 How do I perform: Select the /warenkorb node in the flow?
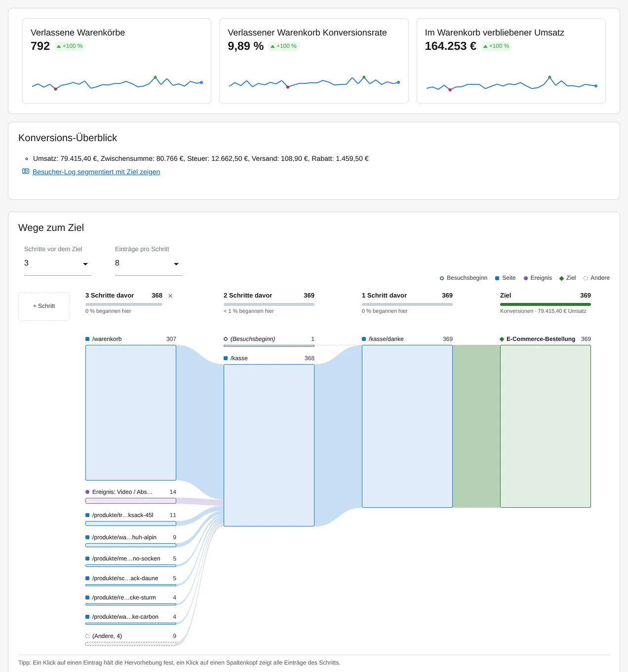[x=131, y=412]
